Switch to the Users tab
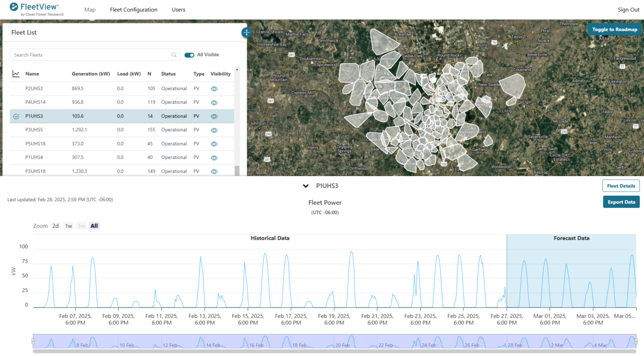644x356 pixels. (x=178, y=10)
